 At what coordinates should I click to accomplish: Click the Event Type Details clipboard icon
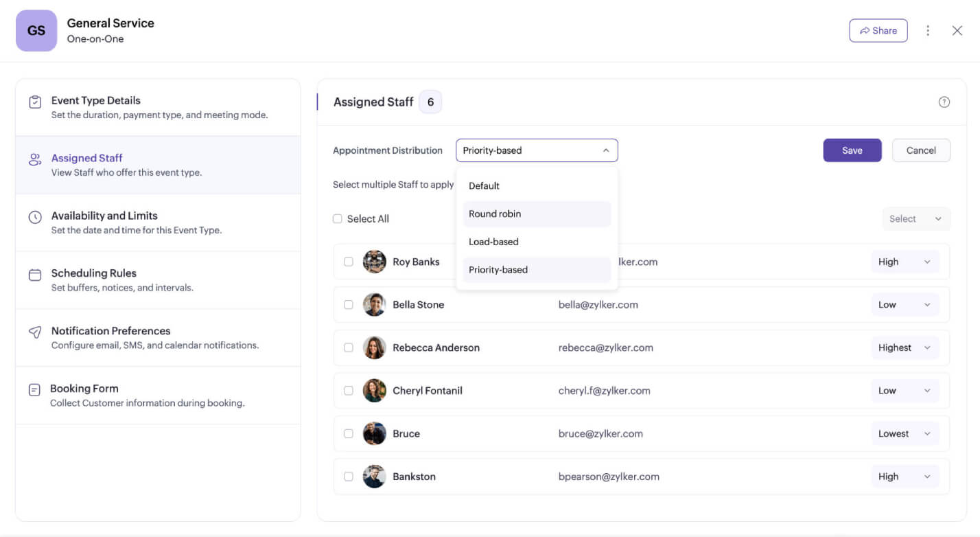[35, 102]
